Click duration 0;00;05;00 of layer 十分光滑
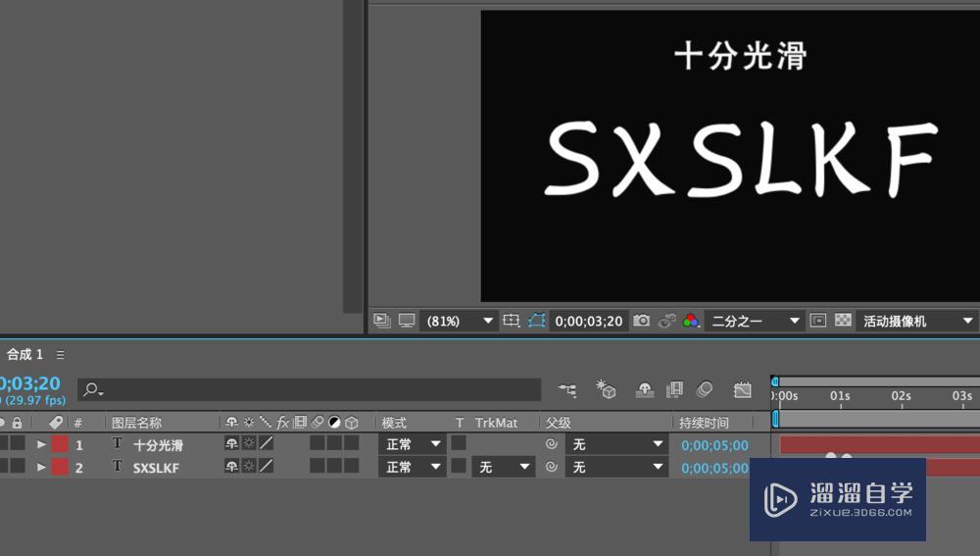This screenshot has width=980, height=556. (x=714, y=445)
